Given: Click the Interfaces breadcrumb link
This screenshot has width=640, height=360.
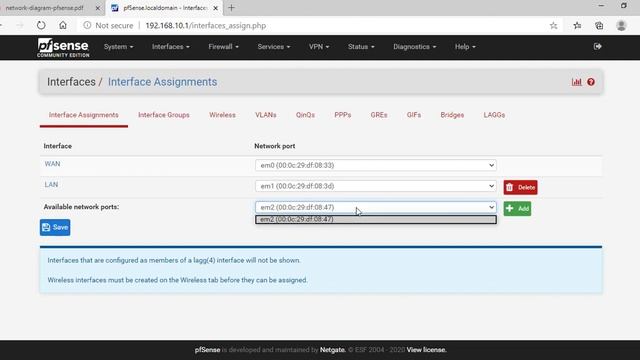Looking at the screenshot, I should pyautogui.click(x=71, y=82).
